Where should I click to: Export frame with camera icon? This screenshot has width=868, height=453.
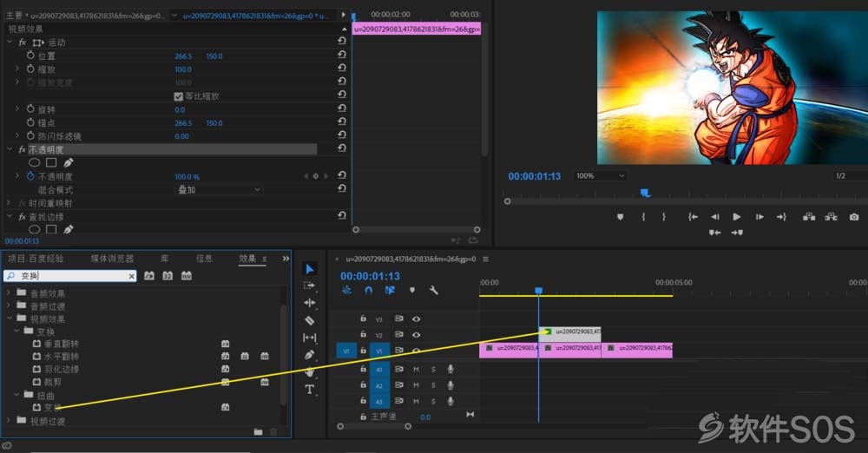click(854, 217)
